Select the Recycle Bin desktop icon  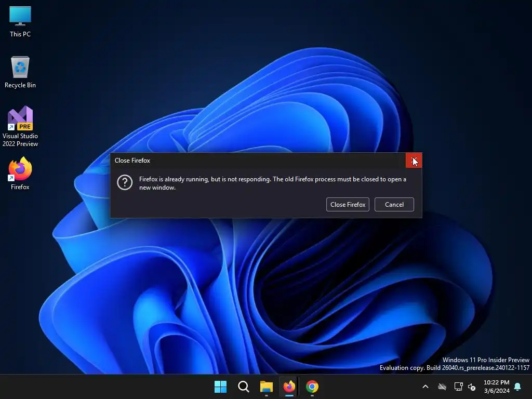click(20, 72)
